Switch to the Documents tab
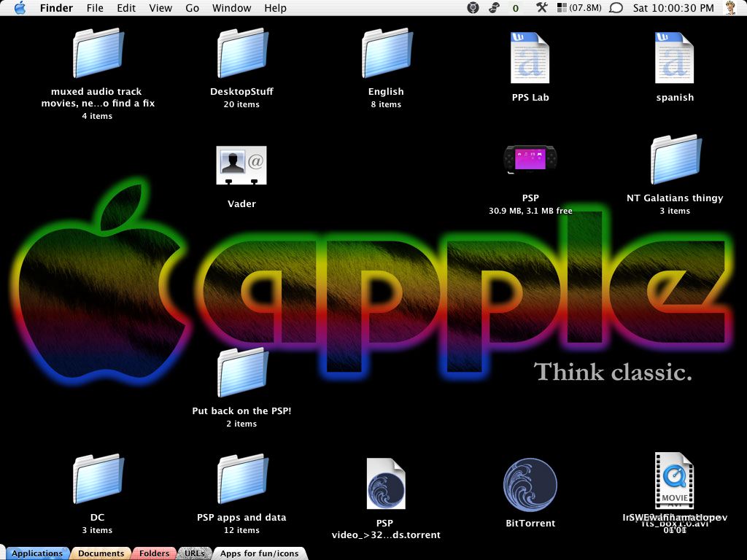The height and width of the screenshot is (560, 747). pos(101,553)
